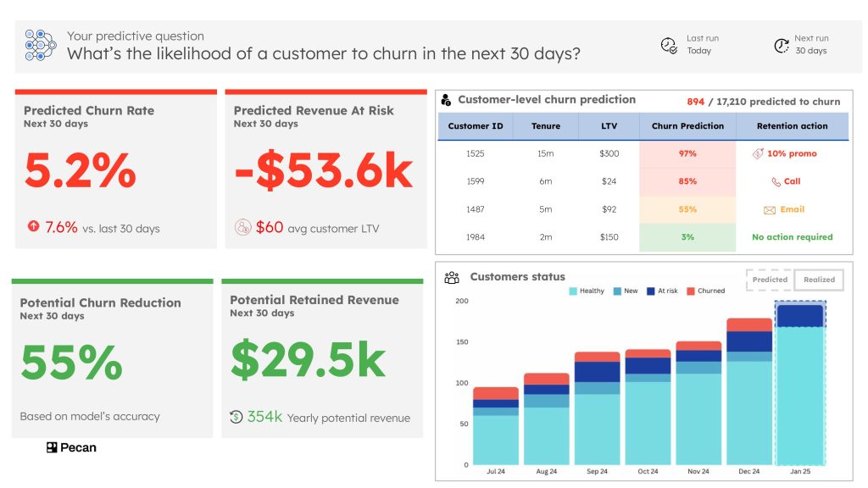Click the red up-arrow churn trend icon
The image size is (868, 488).
pos(33,227)
